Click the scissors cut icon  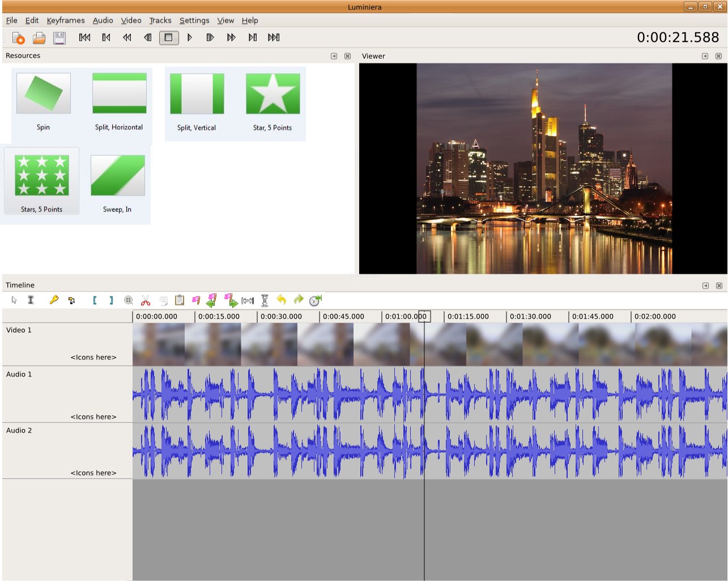pyautogui.click(x=146, y=300)
